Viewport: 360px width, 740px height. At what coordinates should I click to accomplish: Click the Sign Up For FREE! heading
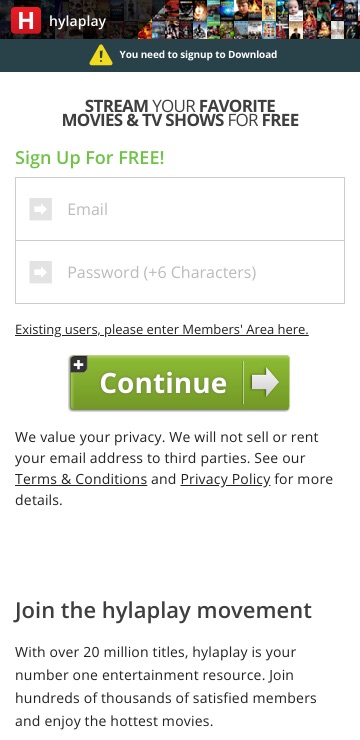pyautogui.click(x=90, y=158)
